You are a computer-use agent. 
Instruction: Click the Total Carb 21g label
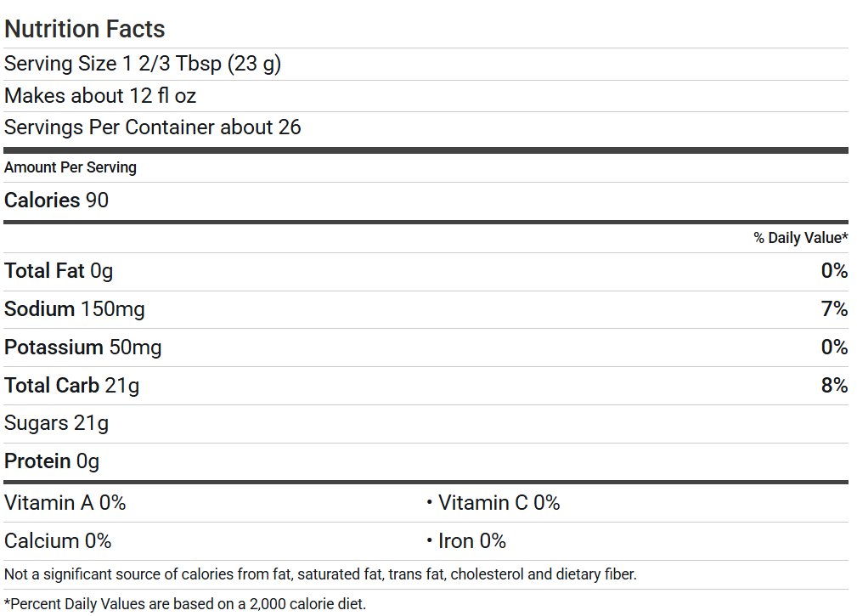click(x=72, y=386)
